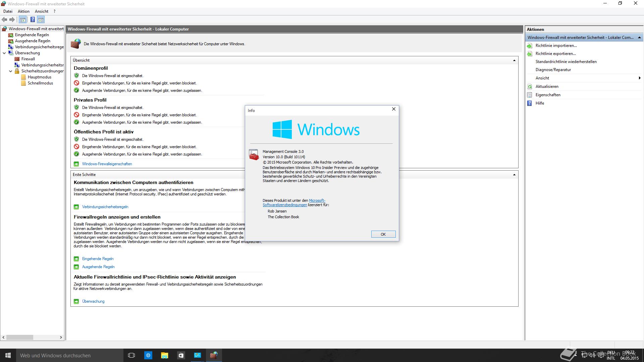Click the Web und Windows durchsuchen search box
Image resolution: width=644 pixels, height=362 pixels.
69,355
